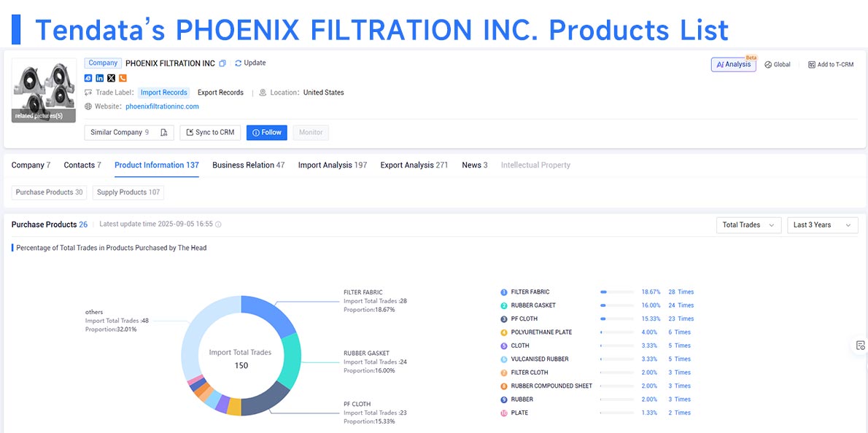Open the company related pictures thumbnail
Image resolution: width=868 pixels, height=433 pixels.
[44, 90]
